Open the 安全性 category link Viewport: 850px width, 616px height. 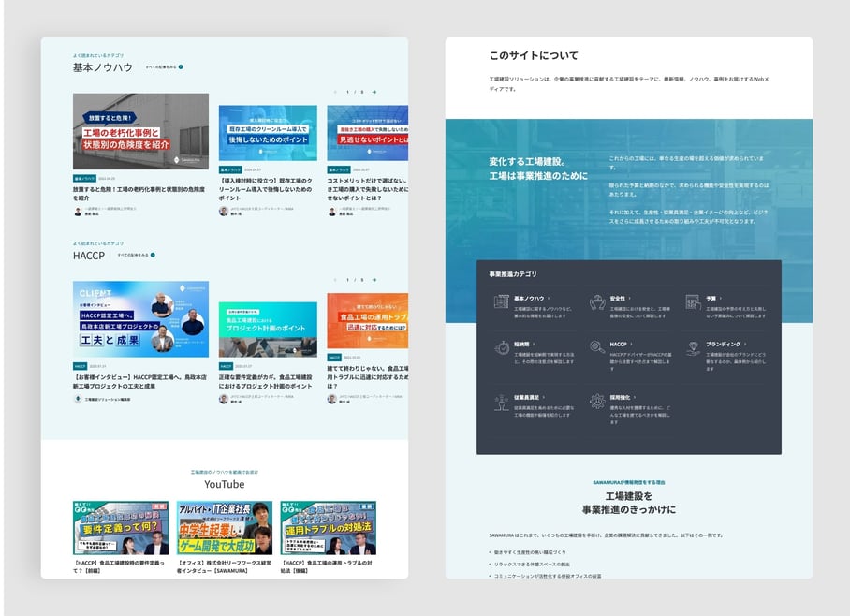[618, 299]
